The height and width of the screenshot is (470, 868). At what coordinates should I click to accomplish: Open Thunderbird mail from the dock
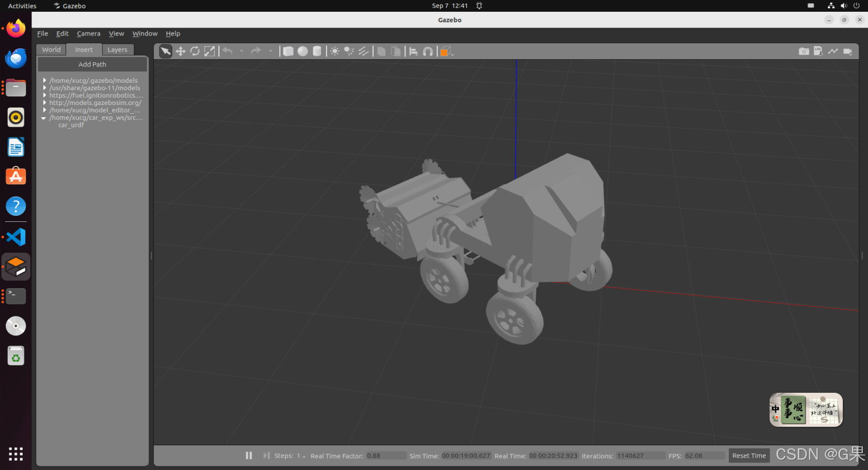(16, 58)
